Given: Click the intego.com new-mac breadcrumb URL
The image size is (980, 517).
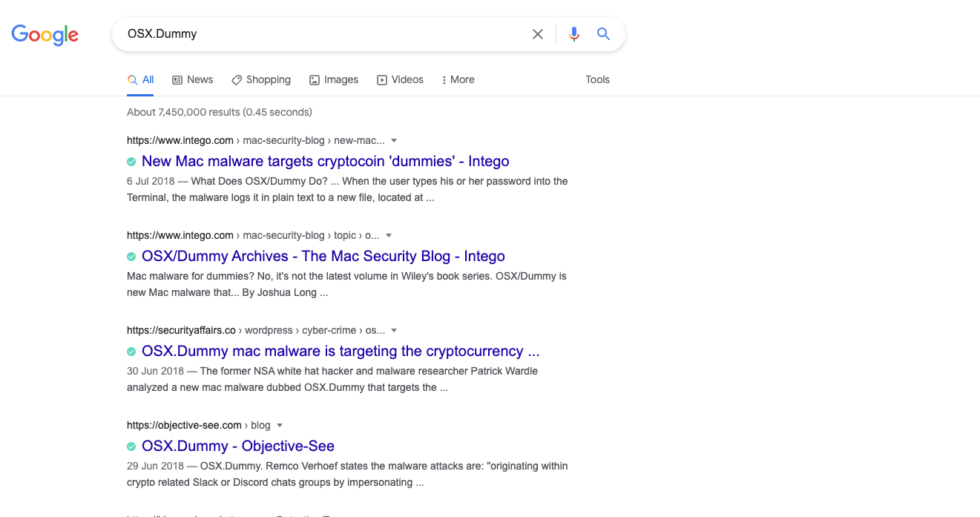Looking at the screenshot, I should (x=256, y=140).
